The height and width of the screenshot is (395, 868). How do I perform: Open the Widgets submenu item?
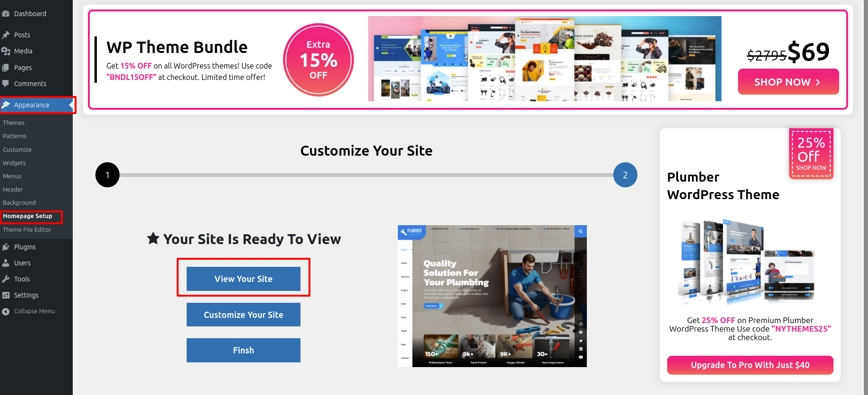pos(14,163)
